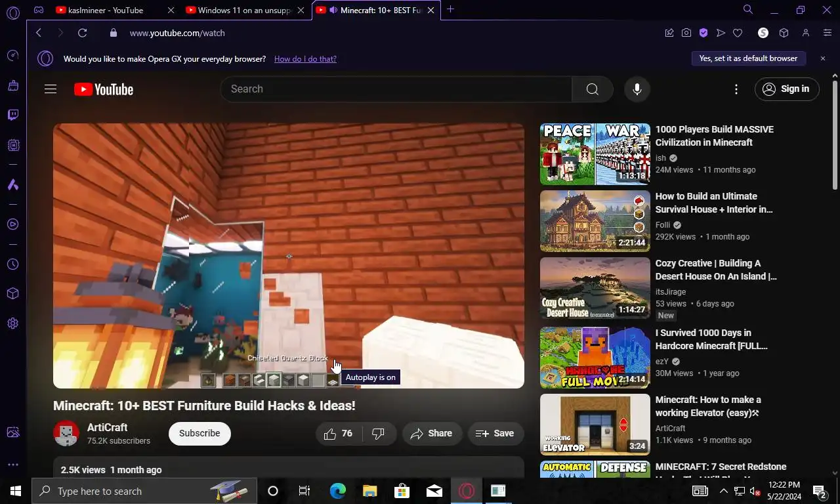Click inside the YouTube search field
Screen dimensions: 840x504
[x=396, y=89]
